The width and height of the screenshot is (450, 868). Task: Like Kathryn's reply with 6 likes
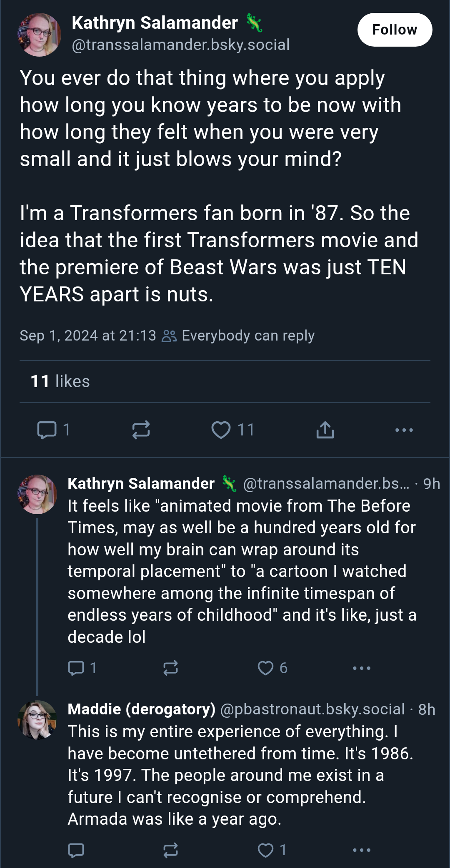265,668
